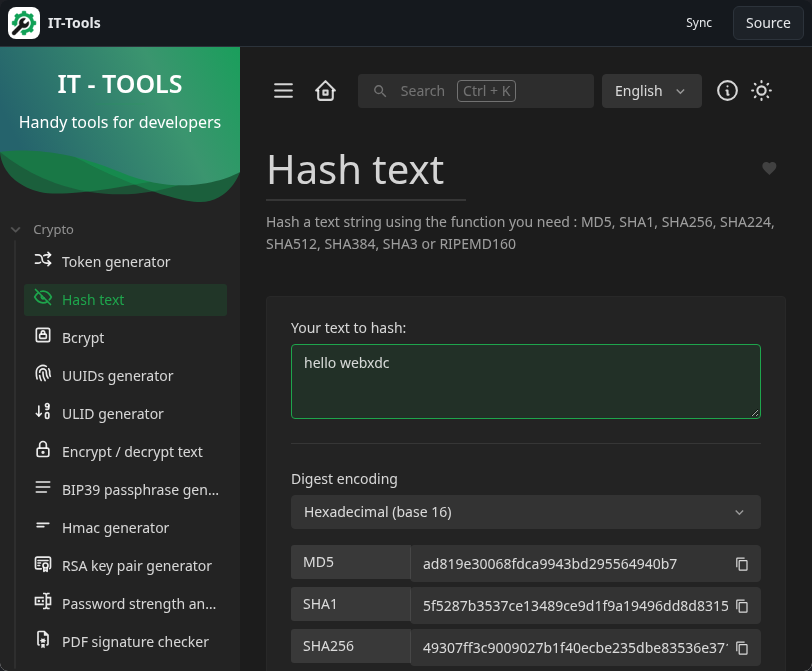Click the Hash text page heading

(355, 170)
